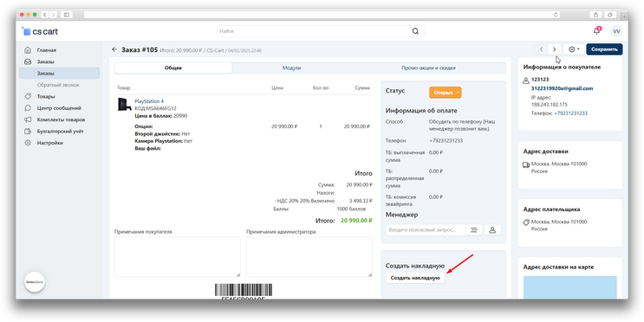
Task: Toggle the browser sidebar button
Action: click(66, 15)
